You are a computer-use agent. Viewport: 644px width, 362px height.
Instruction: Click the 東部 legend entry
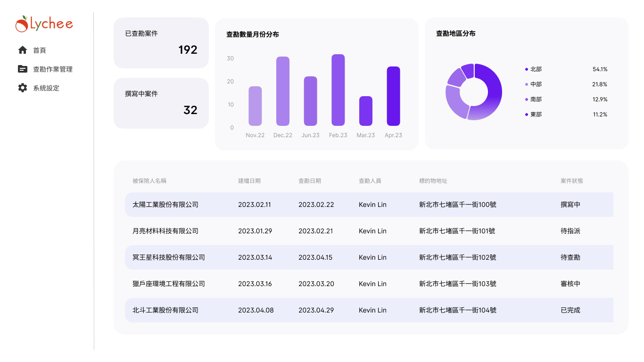coord(536,115)
